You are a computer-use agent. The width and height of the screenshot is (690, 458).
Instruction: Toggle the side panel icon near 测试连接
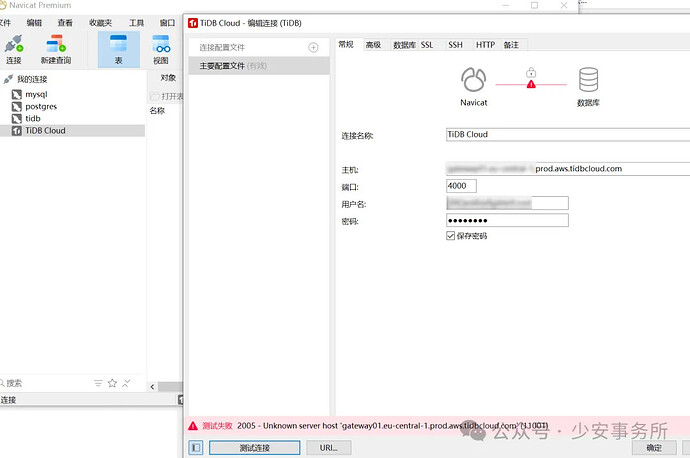point(196,448)
